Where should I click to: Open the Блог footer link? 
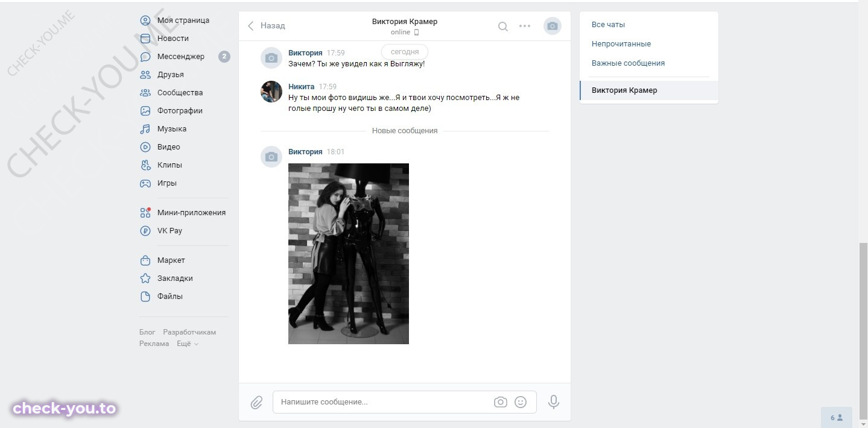(147, 332)
